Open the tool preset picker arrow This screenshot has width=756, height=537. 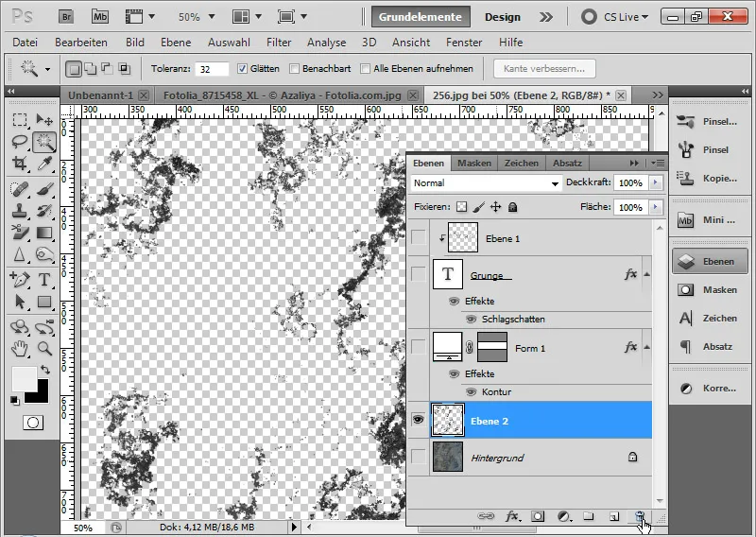pyautogui.click(x=48, y=69)
